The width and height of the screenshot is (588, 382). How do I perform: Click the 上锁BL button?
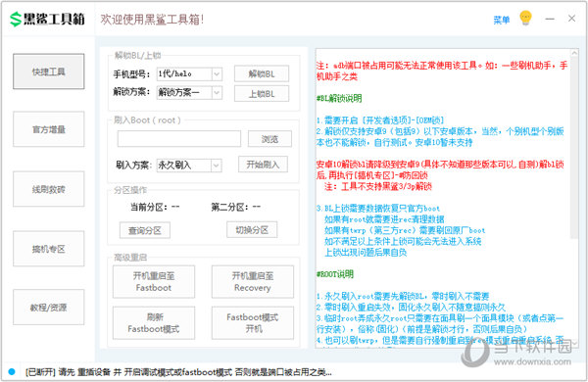coord(262,94)
